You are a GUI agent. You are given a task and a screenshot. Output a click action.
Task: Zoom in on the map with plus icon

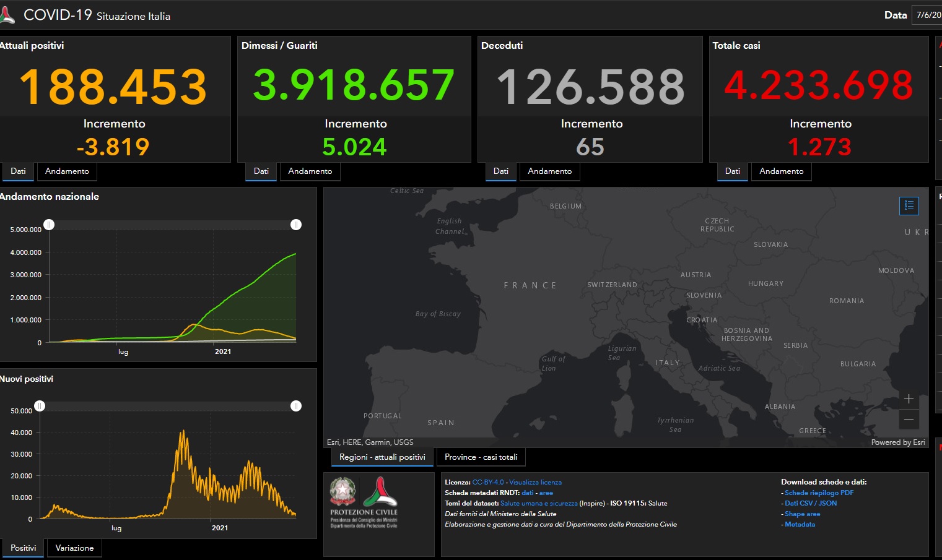click(909, 398)
